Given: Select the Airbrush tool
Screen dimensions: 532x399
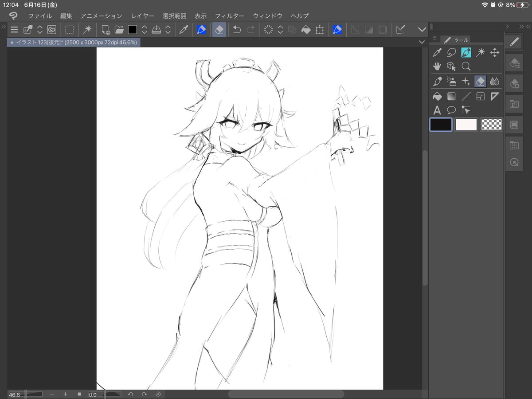Looking at the screenshot, I should [451, 81].
